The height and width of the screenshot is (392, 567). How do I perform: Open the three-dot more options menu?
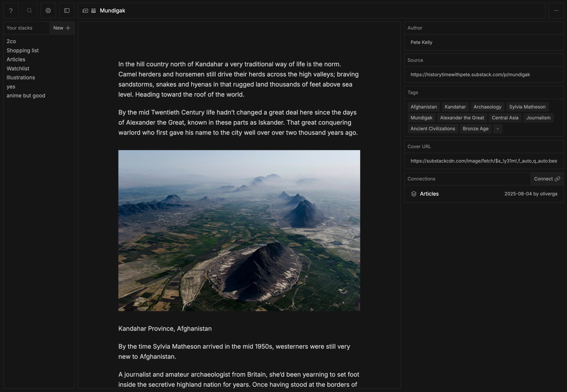[x=556, y=11]
